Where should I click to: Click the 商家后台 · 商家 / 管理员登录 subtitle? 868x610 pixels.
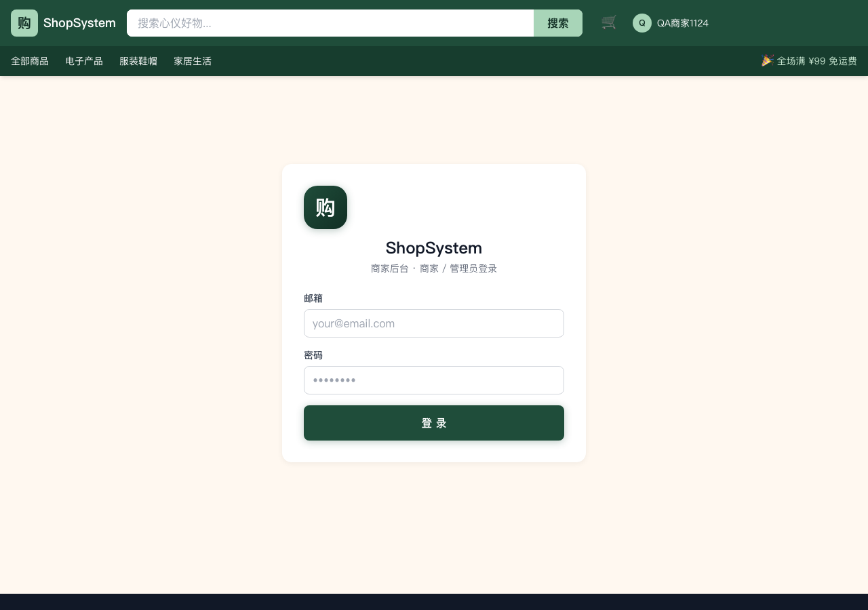(434, 268)
